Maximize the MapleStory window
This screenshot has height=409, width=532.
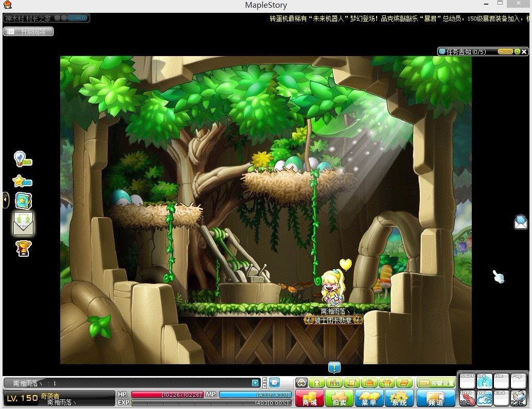pyautogui.click(x=500, y=3)
